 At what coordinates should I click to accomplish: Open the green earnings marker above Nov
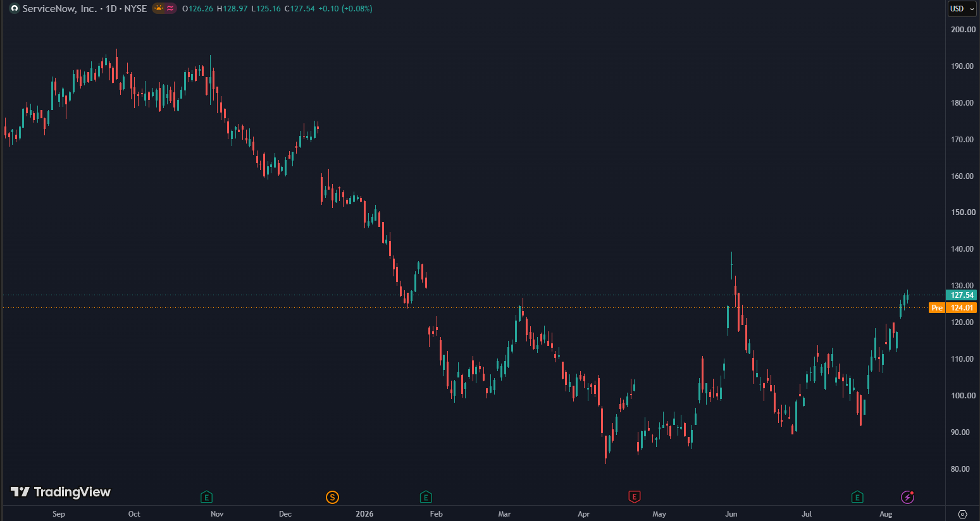pyautogui.click(x=206, y=497)
